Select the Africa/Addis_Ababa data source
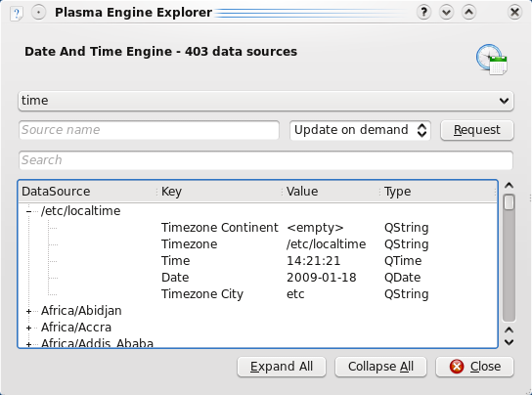 [x=97, y=343]
